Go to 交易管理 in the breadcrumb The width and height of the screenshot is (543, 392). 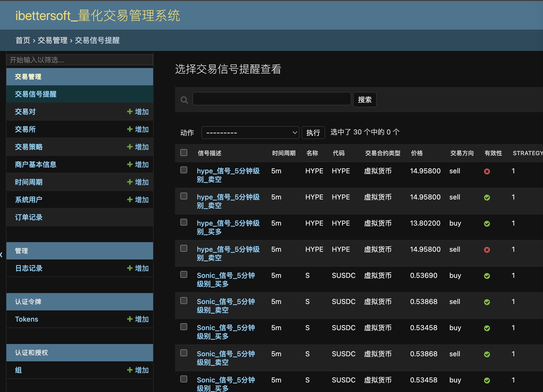(x=53, y=40)
